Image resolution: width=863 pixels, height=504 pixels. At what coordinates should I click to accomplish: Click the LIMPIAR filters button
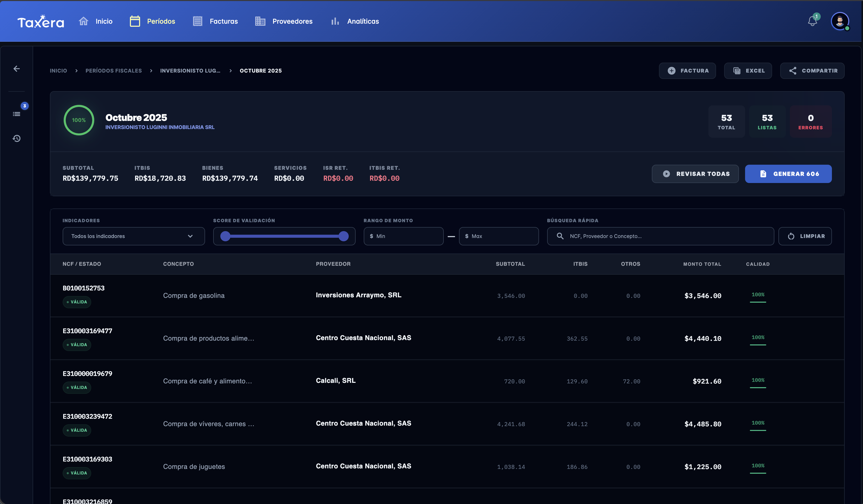point(805,236)
